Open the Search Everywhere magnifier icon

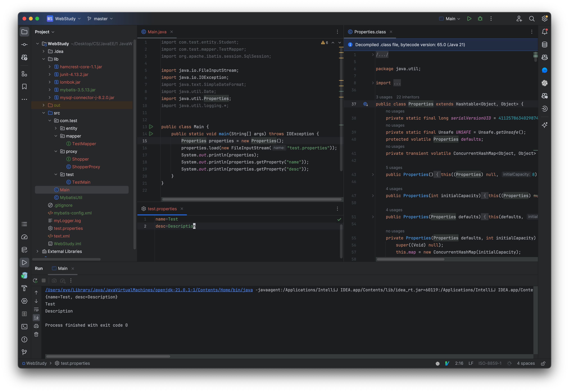click(532, 19)
